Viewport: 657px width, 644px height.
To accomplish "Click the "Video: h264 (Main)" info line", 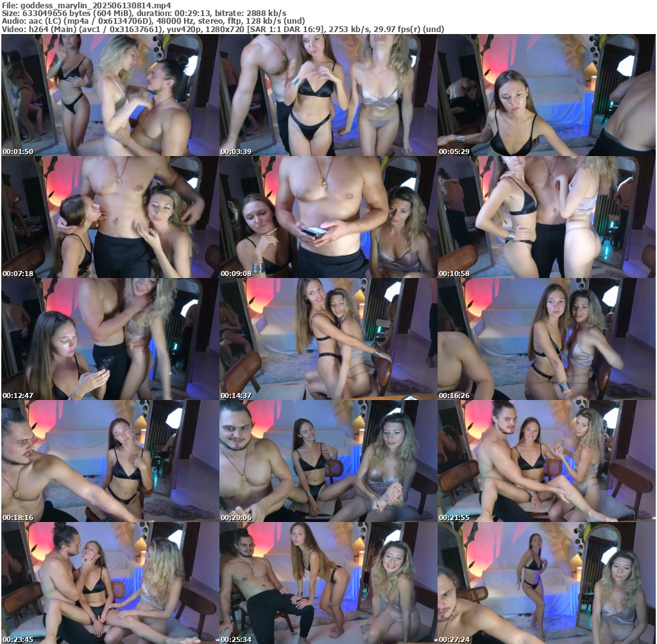I will [x=223, y=29].
